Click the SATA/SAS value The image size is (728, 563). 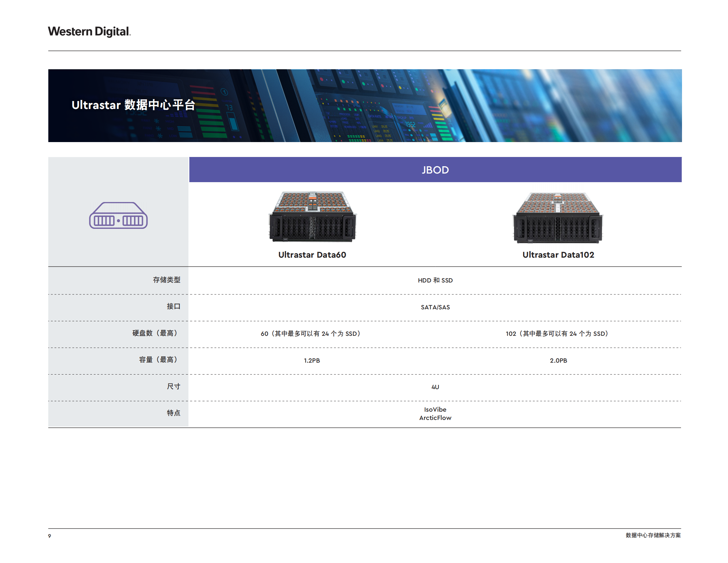(x=435, y=307)
